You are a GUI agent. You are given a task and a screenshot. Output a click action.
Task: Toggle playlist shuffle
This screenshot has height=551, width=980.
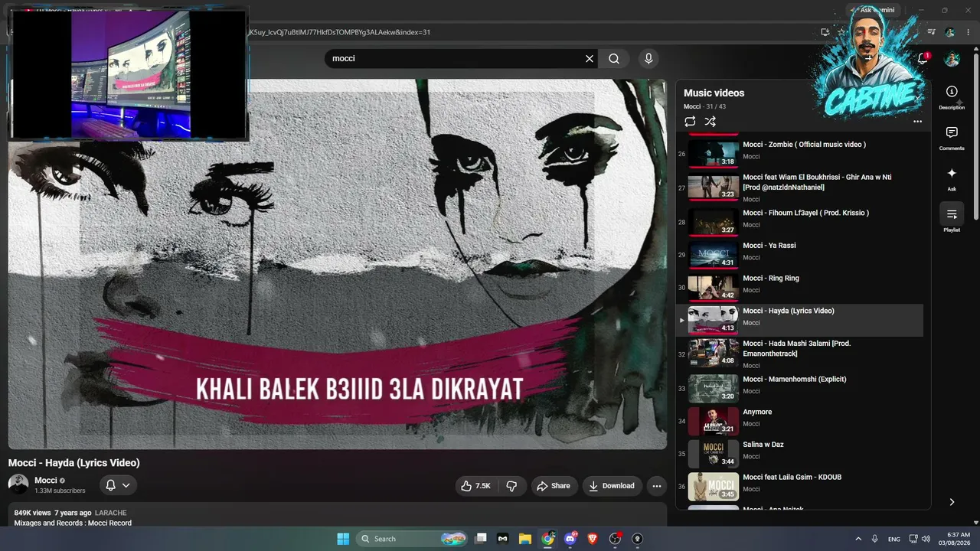(x=710, y=122)
